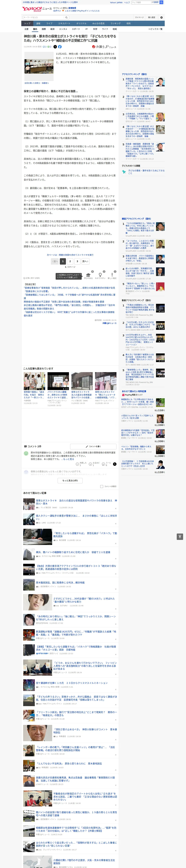Share the first comment on X
186x868 pixels.
tap(115, 464)
